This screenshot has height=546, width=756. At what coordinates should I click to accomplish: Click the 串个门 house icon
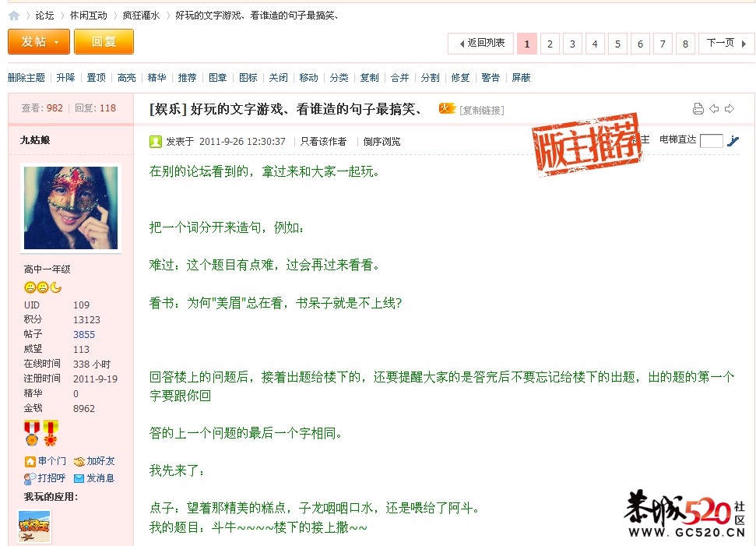pos(30,462)
